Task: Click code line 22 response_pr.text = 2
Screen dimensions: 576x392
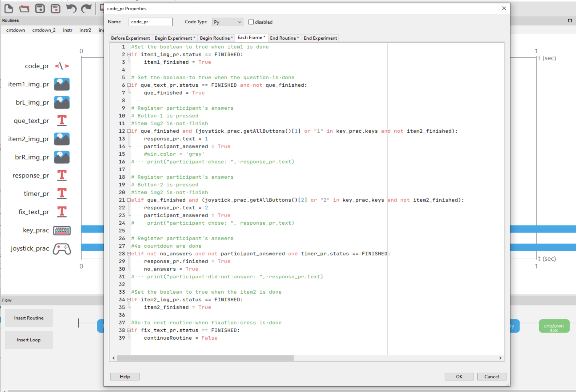Action: coord(176,208)
